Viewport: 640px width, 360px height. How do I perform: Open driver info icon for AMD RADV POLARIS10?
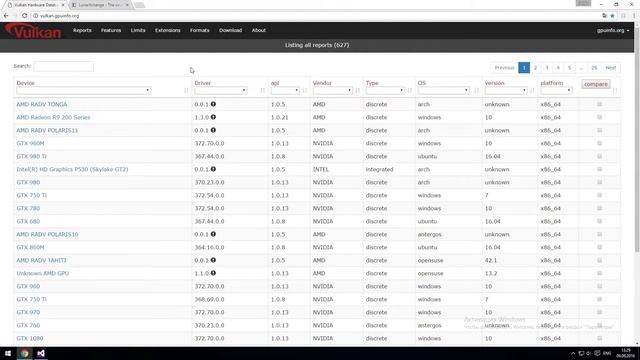(x=213, y=234)
